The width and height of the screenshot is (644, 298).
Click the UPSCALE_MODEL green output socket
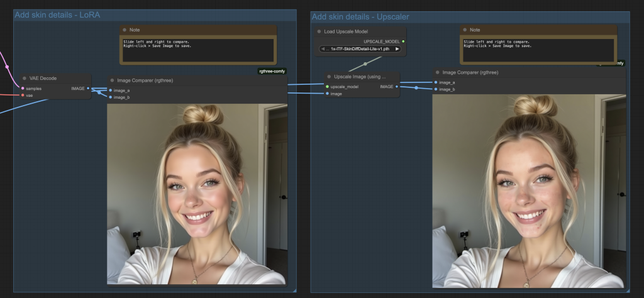tap(403, 41)
